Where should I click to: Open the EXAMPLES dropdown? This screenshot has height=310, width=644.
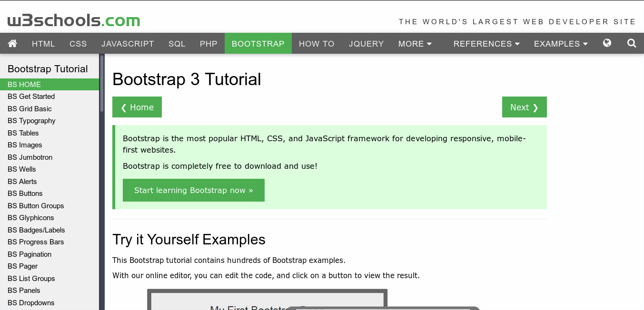tap(560, 43)
